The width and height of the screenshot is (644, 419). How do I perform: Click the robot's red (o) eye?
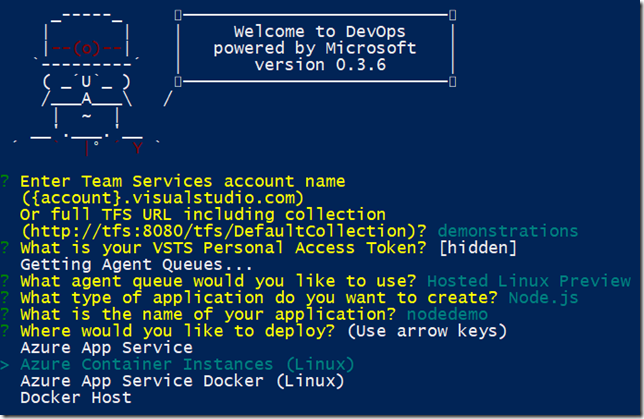click(87, 48)
